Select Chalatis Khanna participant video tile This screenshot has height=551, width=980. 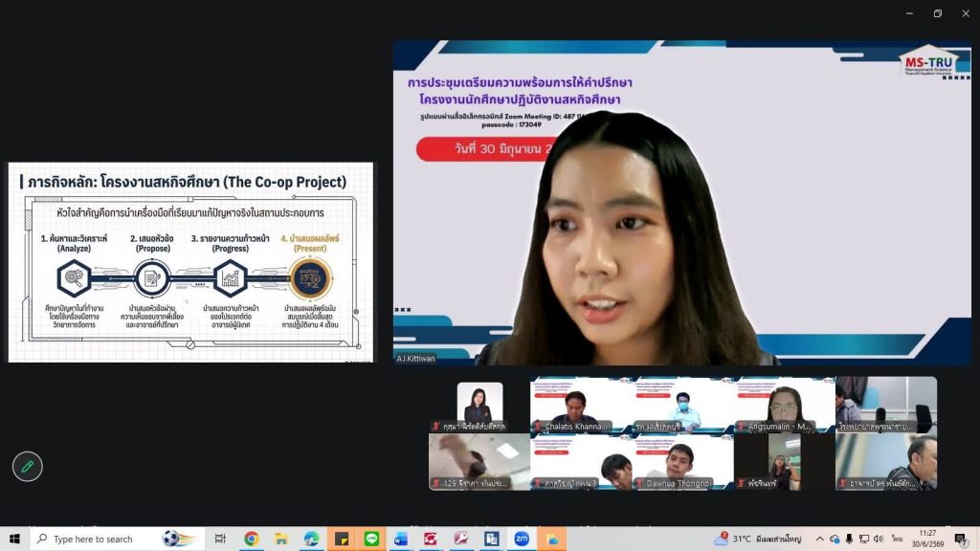tap(581, 405)
